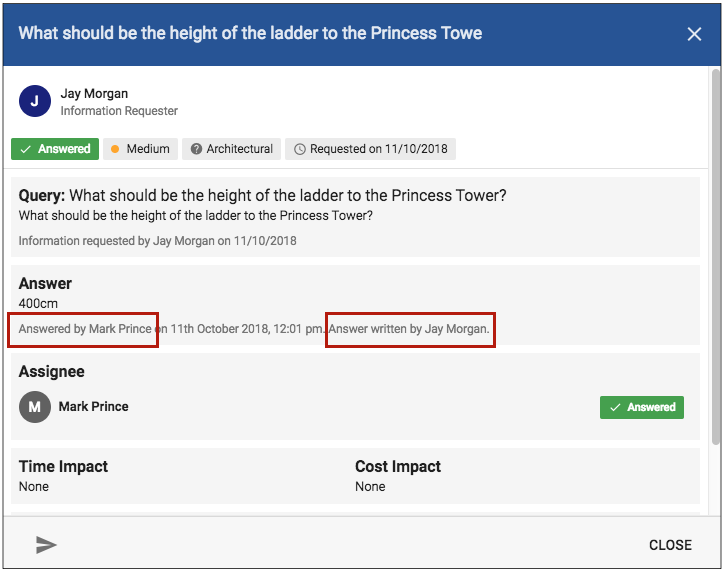The width and height of the screenshot is (723, 572).
Task: Close the dialog with the X icon
Action: point(694,34)
